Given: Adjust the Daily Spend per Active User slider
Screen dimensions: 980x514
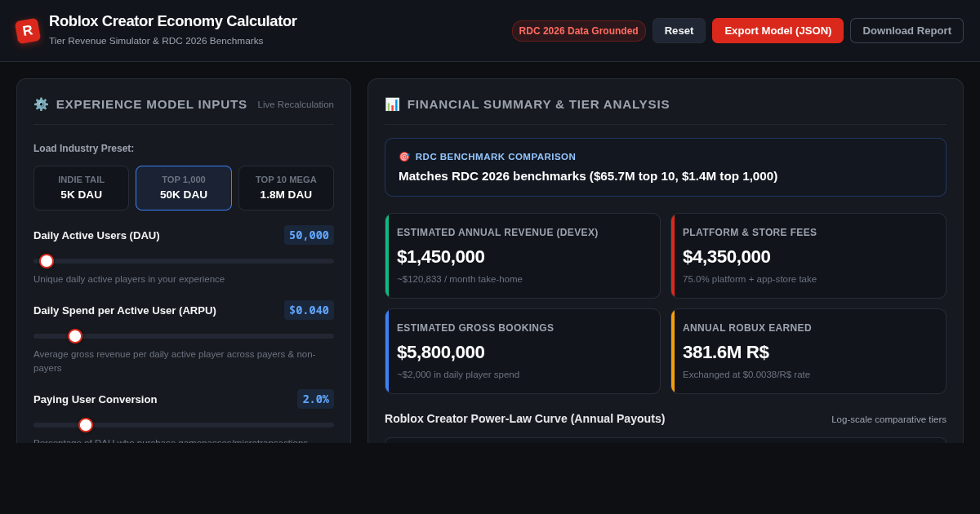Looking at the screenshot, I should (184, 336).
